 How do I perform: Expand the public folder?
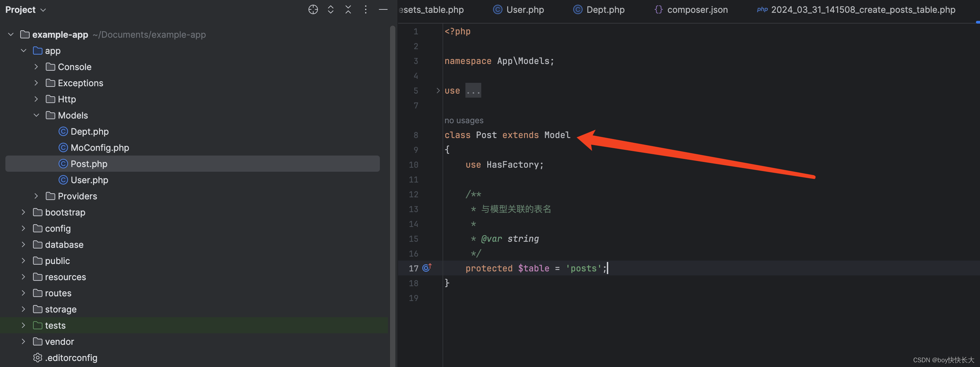click(24, 261)
